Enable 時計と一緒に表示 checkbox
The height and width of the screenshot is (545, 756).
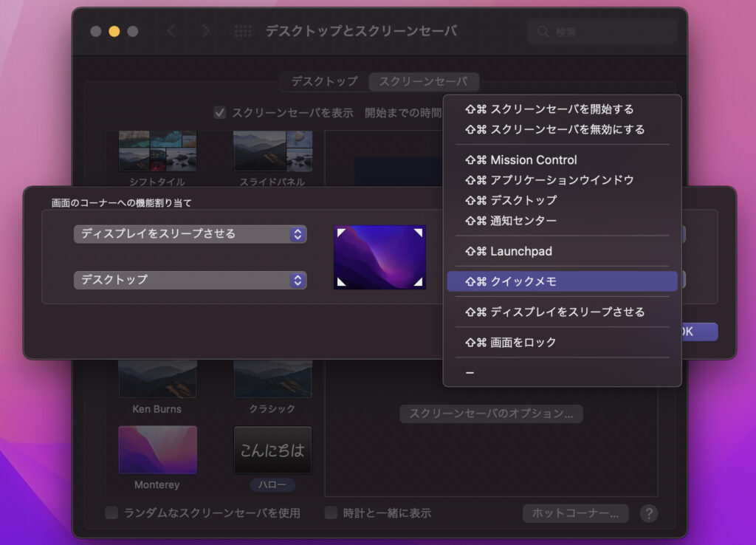coord(331,513)
